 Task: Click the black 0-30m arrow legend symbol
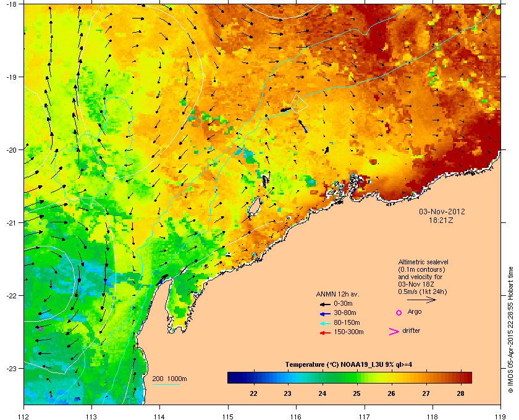(325, 304)
